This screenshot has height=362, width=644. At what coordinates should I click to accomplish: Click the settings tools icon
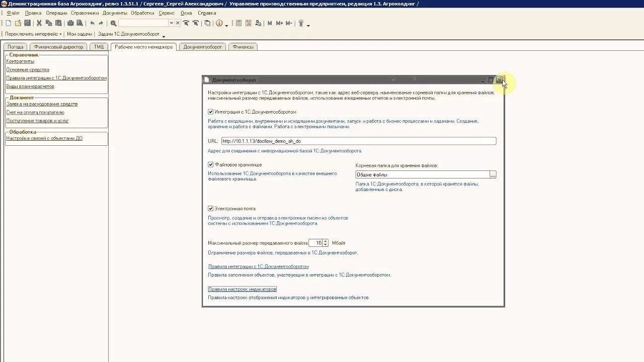click(301, 23)
